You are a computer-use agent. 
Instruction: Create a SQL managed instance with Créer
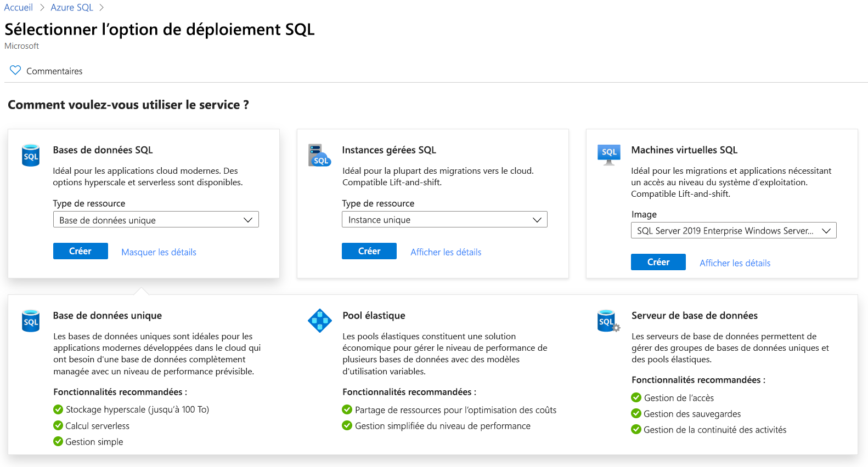(369, 251)
